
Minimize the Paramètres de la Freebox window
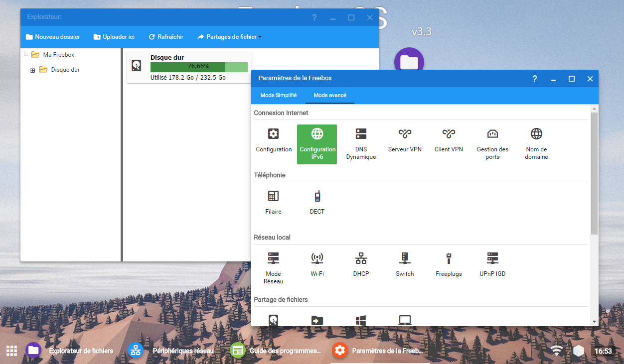553,79
